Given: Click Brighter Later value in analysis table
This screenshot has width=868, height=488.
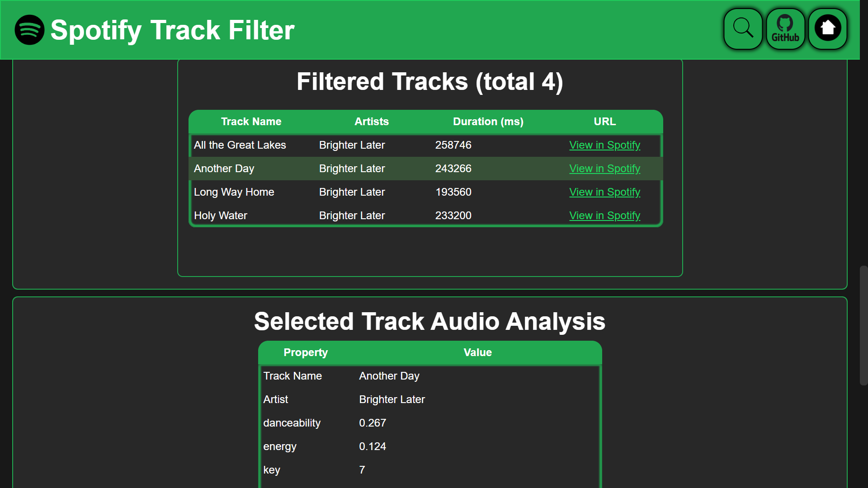Looking at the screenshot, I should point(392,399).
